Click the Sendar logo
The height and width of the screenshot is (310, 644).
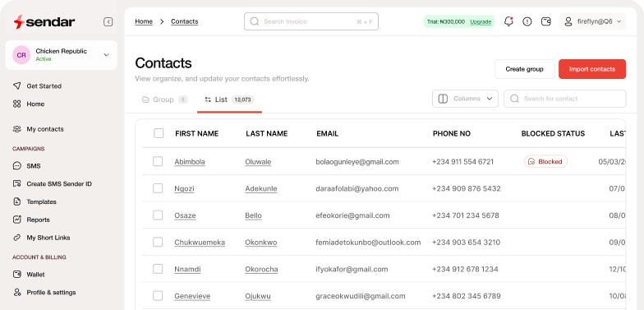click(x=44, y=21)
